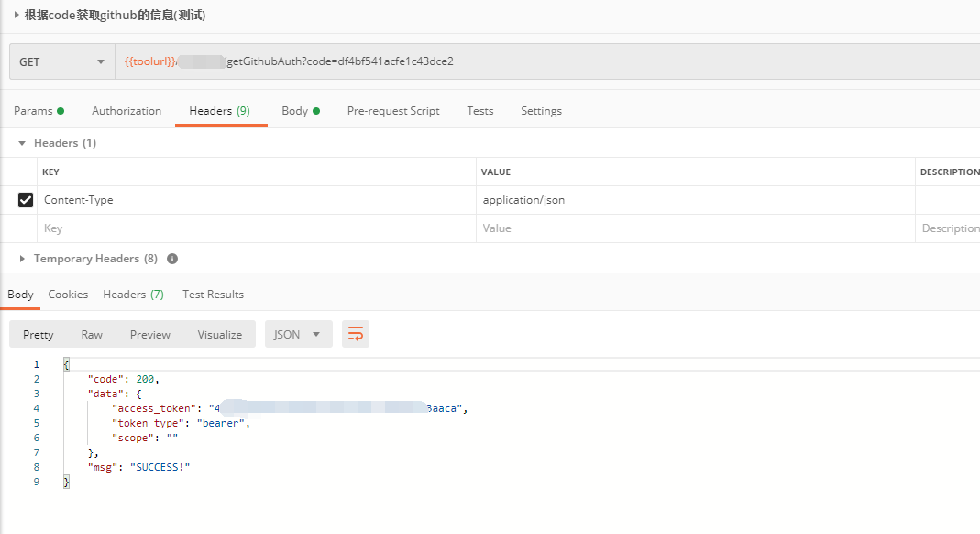Click the "scope" line in response
This screenshot has height=534, width=980.
[x=145, y=438]
